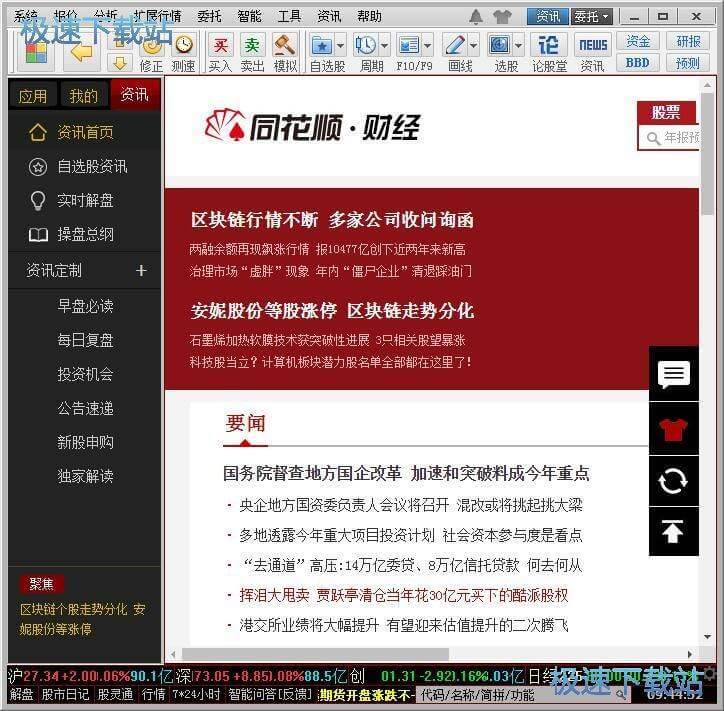
Task: Switch to the 应用 sidebar tab
Action: coord(33,96)
